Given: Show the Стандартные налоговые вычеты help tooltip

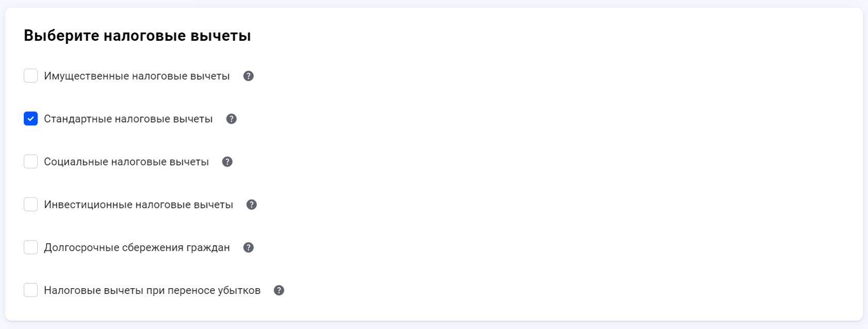Looking at the screenshot, I should point(231,119).
